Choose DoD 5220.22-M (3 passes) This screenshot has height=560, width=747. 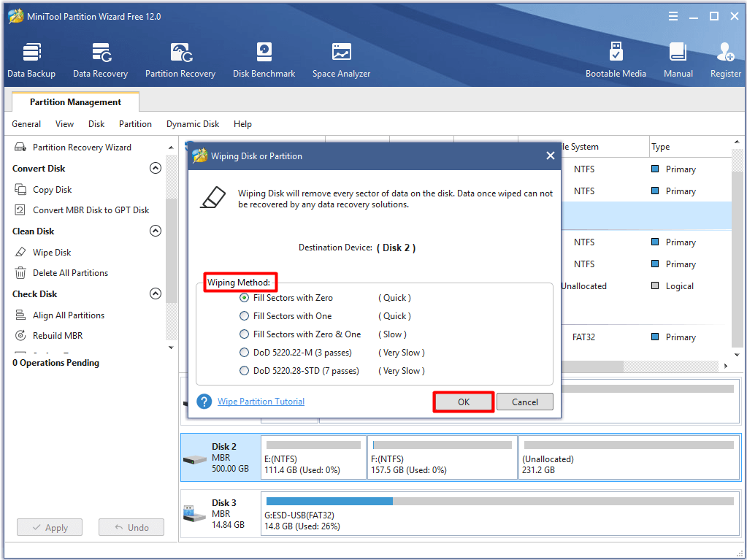tap(244, 353)
